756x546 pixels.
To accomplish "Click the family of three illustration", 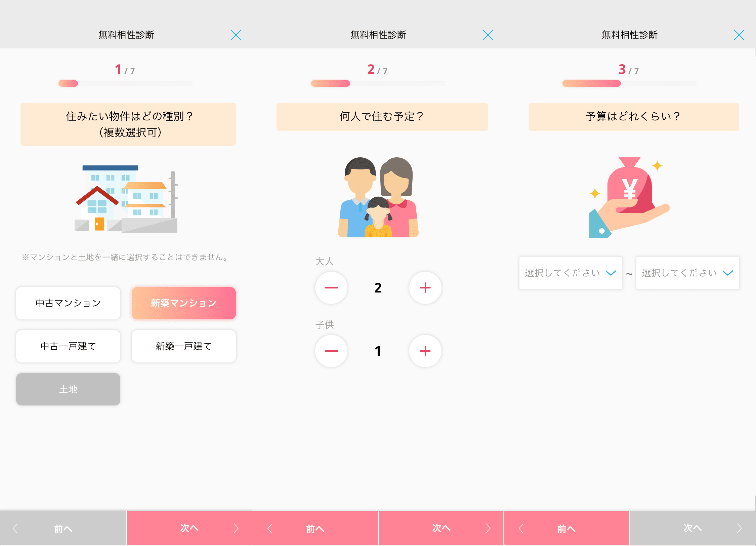I will pos(378,197).
